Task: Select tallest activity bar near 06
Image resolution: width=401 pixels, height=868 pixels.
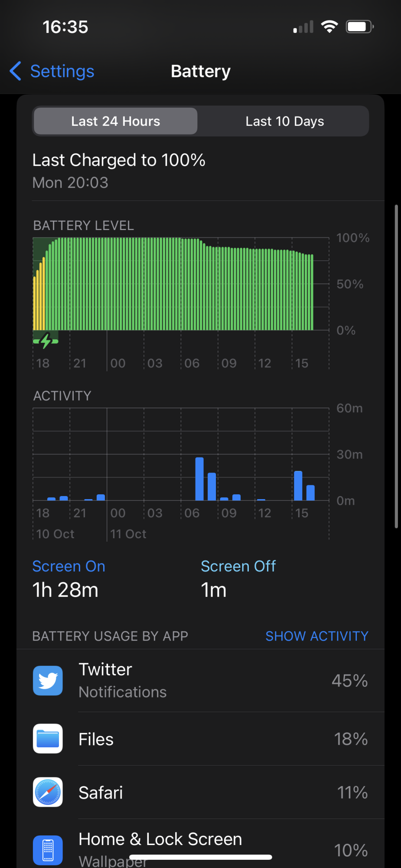Action: 199,479
